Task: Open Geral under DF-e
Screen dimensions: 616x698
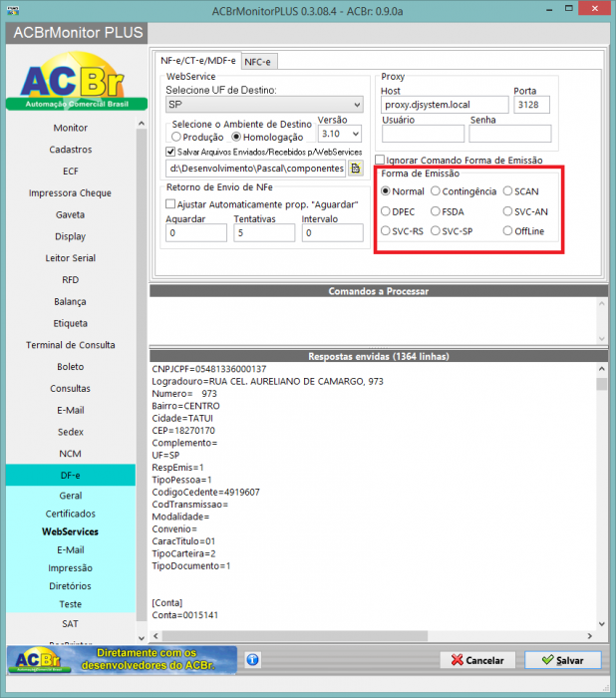Action: click(71, 496)
